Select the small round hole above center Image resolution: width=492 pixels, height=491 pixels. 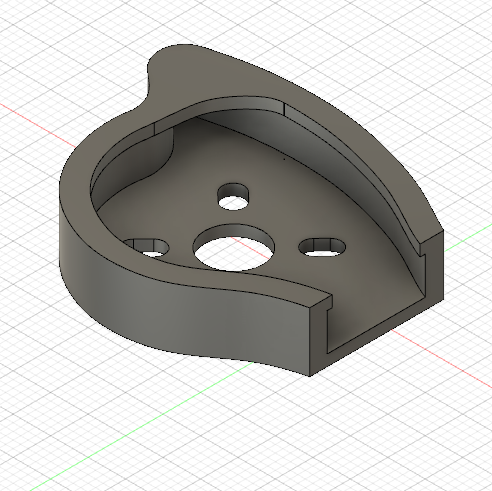pos(233,197)
